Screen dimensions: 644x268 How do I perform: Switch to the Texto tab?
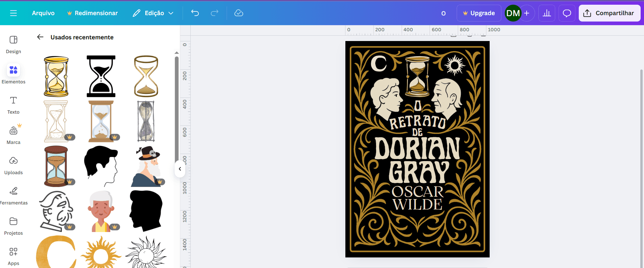click(x=13, y=105)
